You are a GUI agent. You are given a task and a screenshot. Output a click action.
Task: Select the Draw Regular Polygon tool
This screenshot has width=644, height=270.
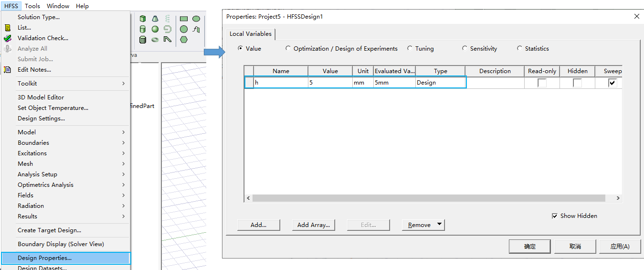point(184,40)
